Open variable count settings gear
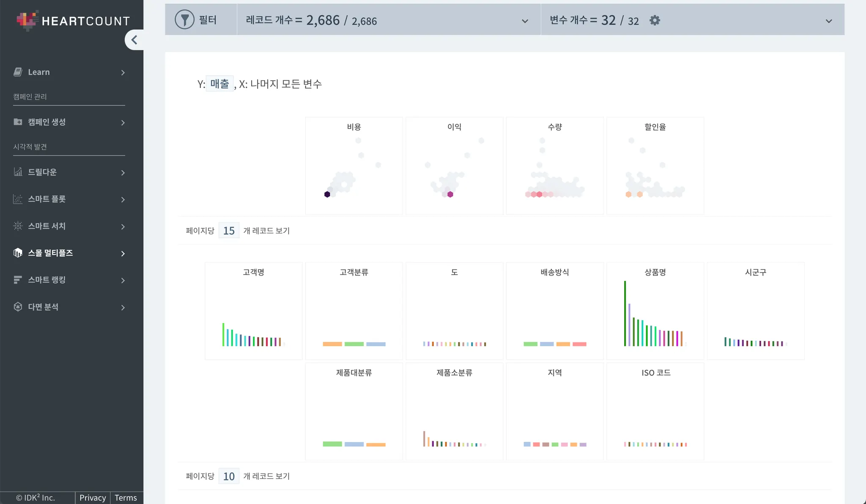The image size is (866, 504). point(655,20)
